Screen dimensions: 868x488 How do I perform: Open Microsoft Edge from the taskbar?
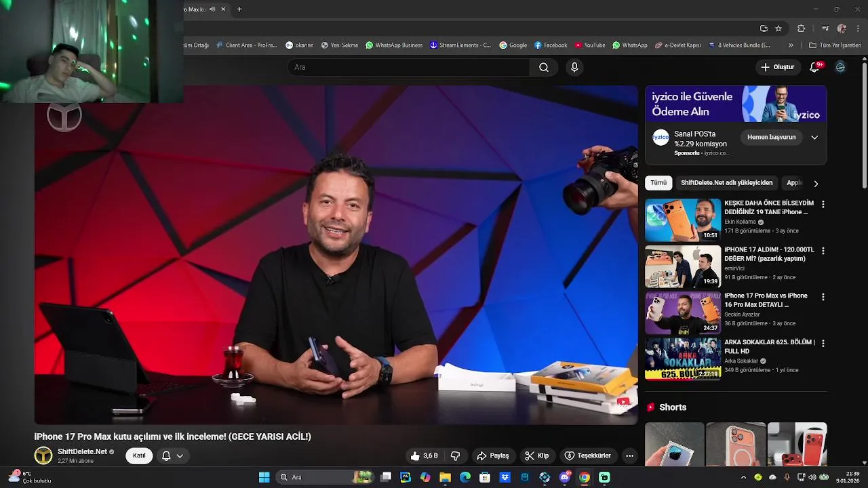465,477
